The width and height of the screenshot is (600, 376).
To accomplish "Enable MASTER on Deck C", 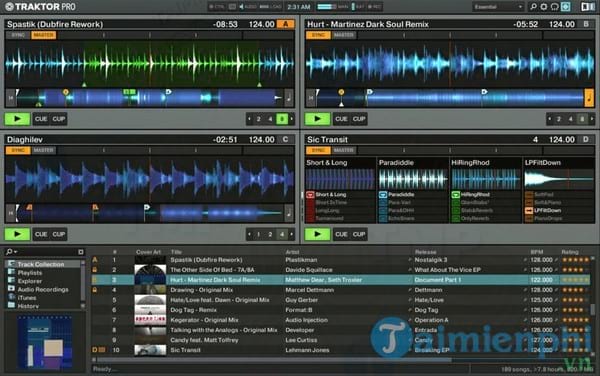I will [x=44, y=150].
